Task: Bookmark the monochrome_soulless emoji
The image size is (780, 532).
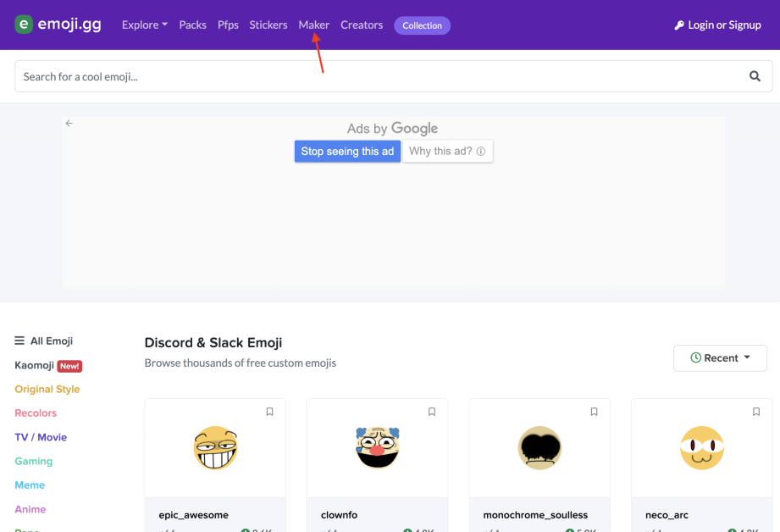Action: (594, 412)
